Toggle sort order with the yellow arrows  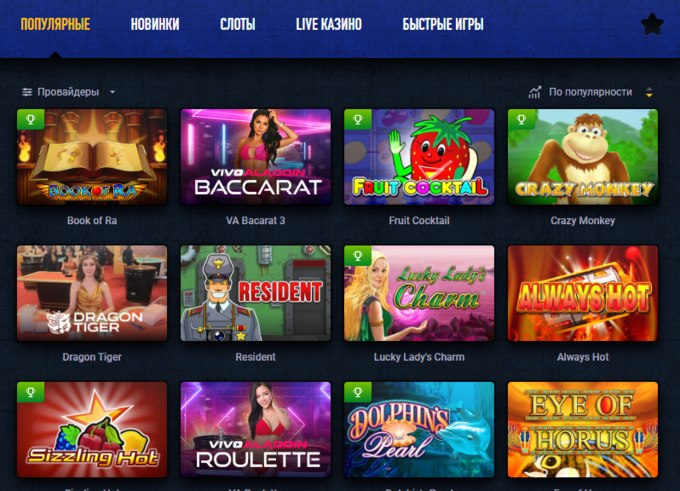tap(649, 92)
